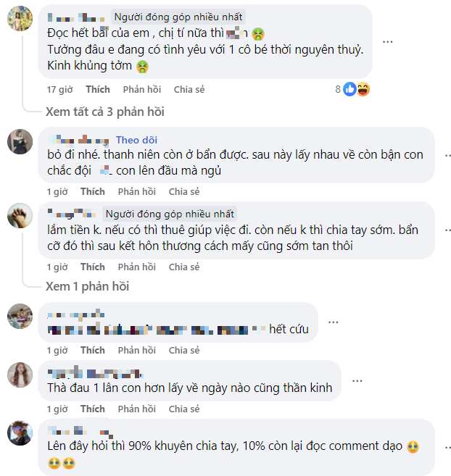Click the first commenter's profile avatar

coord(20,20)
